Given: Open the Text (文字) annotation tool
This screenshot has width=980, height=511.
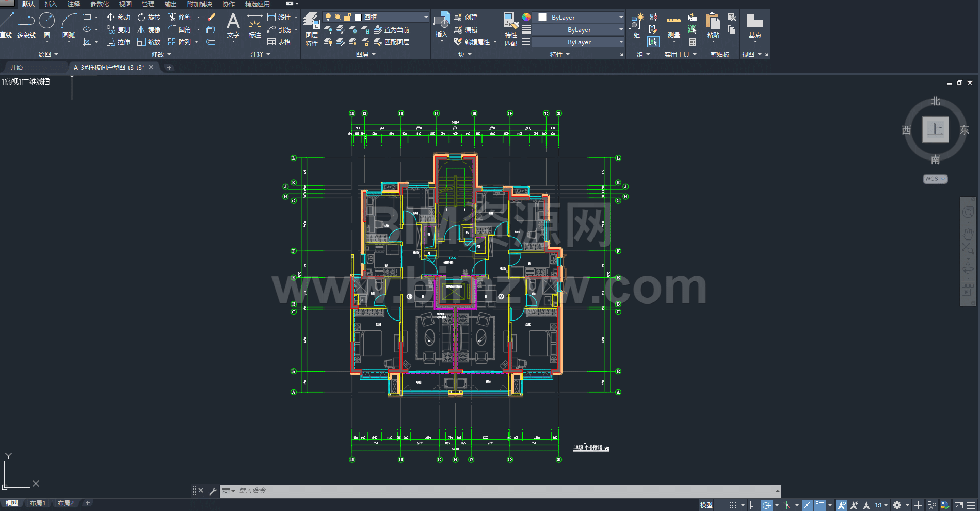Looking at the screenshot, I should [233, 26].
